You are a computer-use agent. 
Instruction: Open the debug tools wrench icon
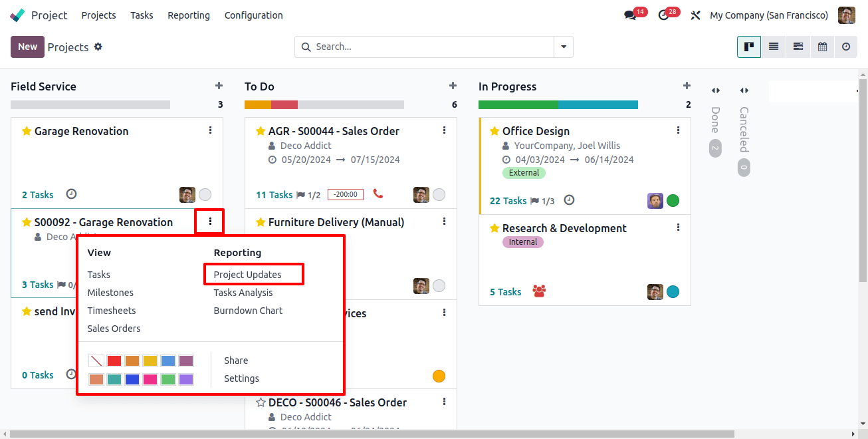click(x=696, y=15)
